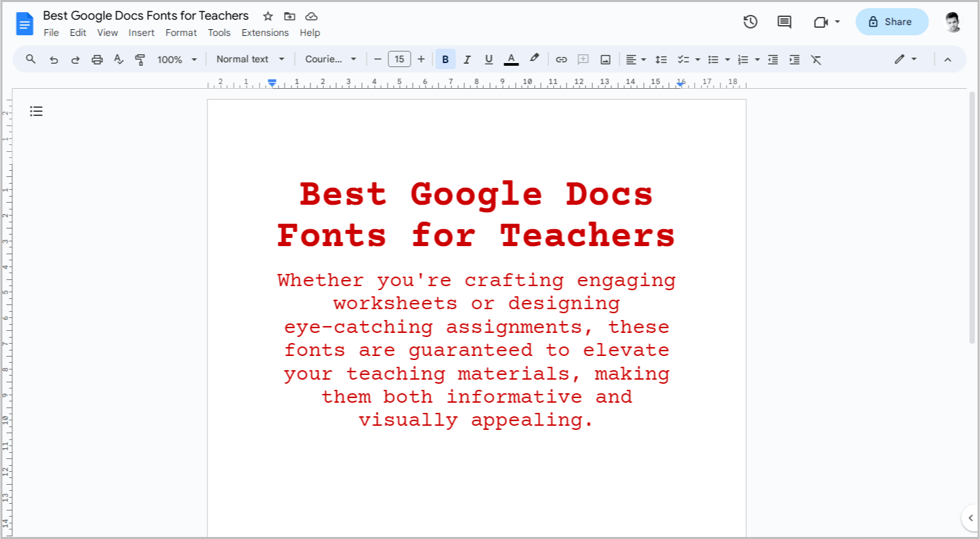
Task: Insert an image
Action: tap(605, 59)
